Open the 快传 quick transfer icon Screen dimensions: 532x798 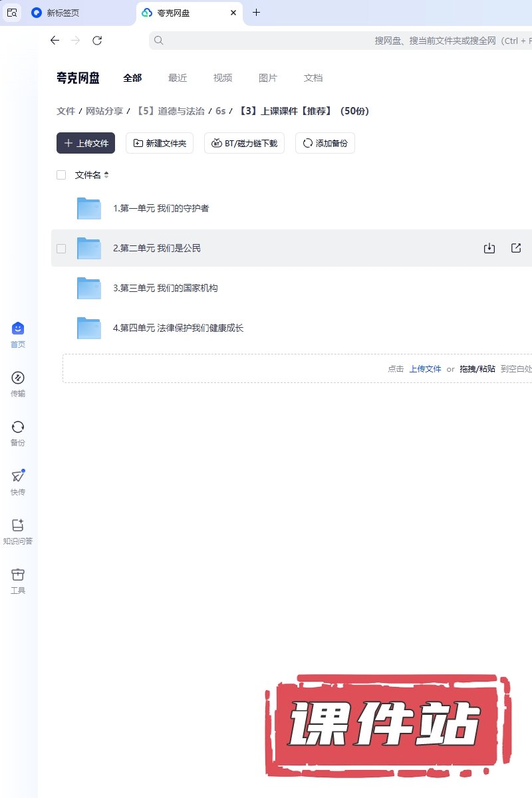pos(18,477)
